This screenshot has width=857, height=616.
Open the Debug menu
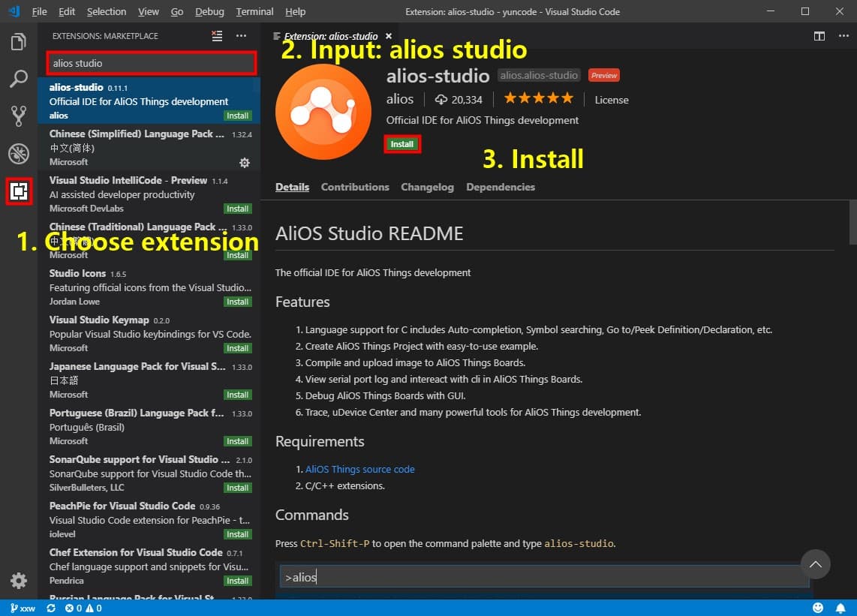tap(210, 11)
